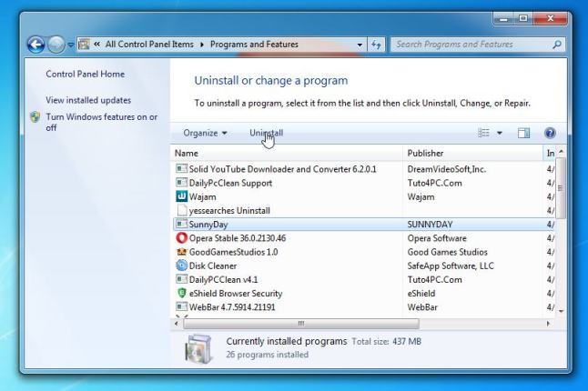Go to Control Panel Home
This screenshot has width=588, height=391.
(85, 74)
